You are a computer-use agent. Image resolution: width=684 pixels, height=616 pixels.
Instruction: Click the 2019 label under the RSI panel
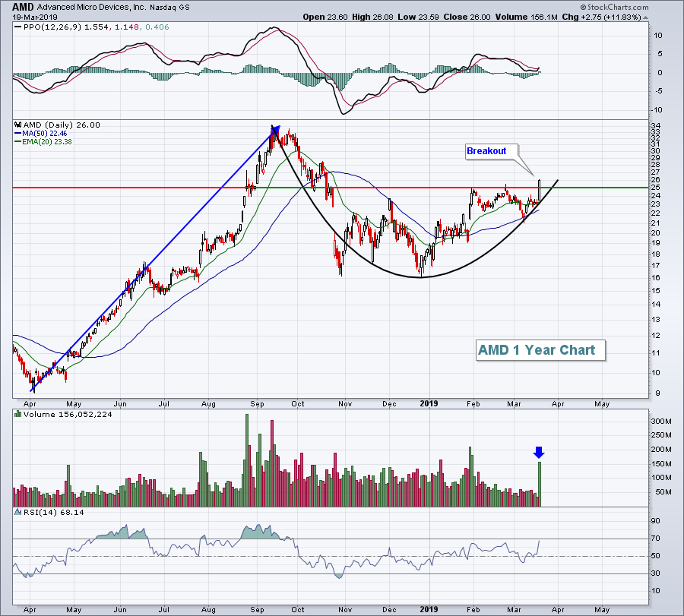429,609
